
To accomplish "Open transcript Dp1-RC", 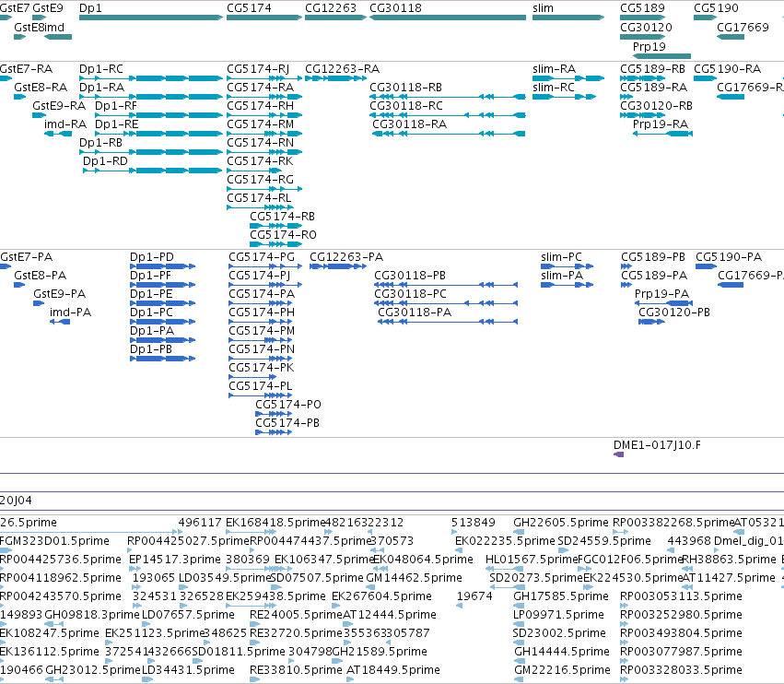I will [151, 78].
